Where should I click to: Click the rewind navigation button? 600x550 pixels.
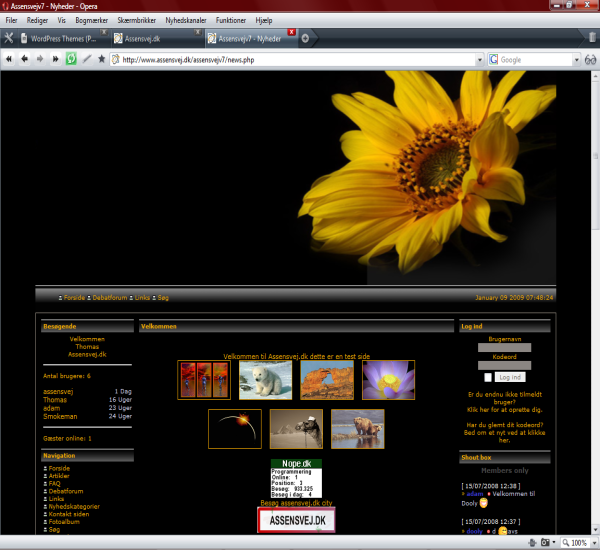[9, 59]
